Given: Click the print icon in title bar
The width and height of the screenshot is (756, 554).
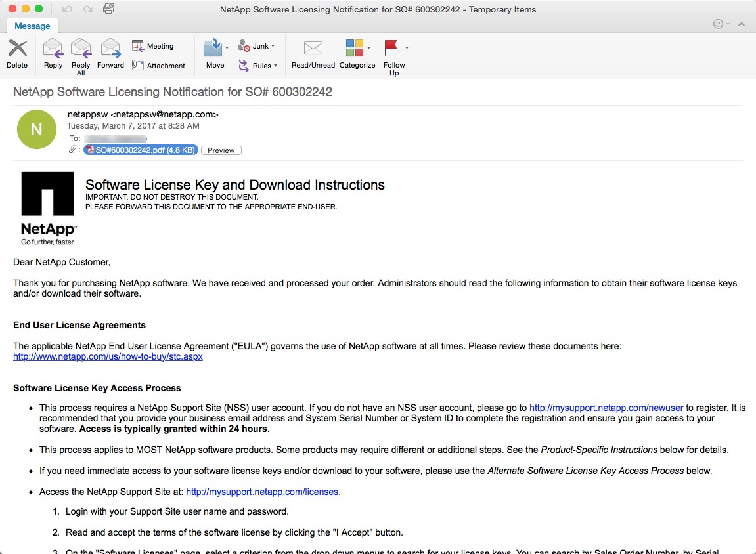Looking at the screenshot, I should click(109, 9).
